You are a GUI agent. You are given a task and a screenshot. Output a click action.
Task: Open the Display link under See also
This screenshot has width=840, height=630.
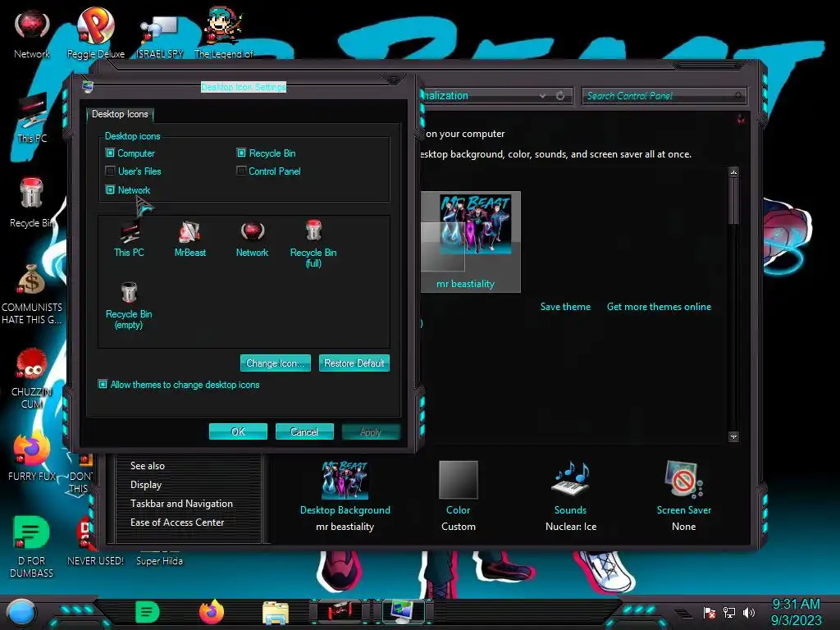tap(146, 485)
